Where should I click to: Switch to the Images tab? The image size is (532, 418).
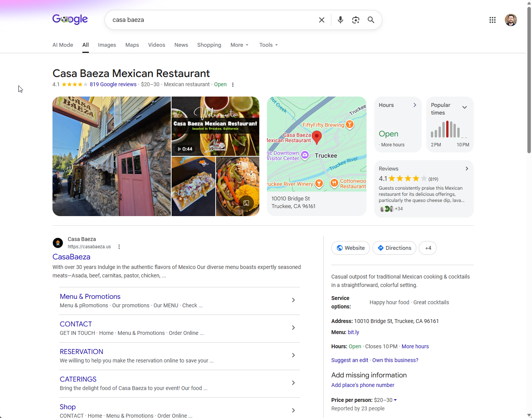[107, 45]
